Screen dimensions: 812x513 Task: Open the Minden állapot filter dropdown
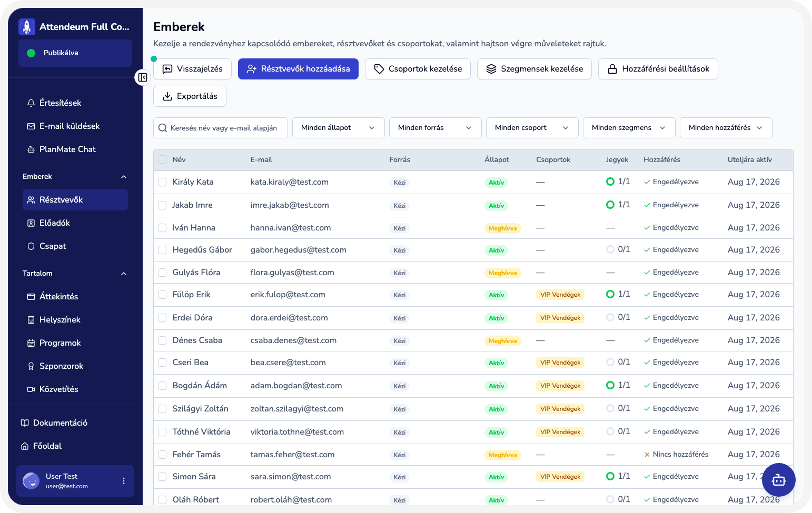pos(339,128)
